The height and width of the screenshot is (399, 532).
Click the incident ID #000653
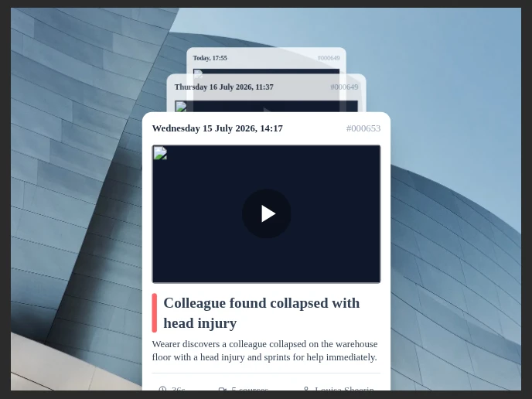pos(363,128)
